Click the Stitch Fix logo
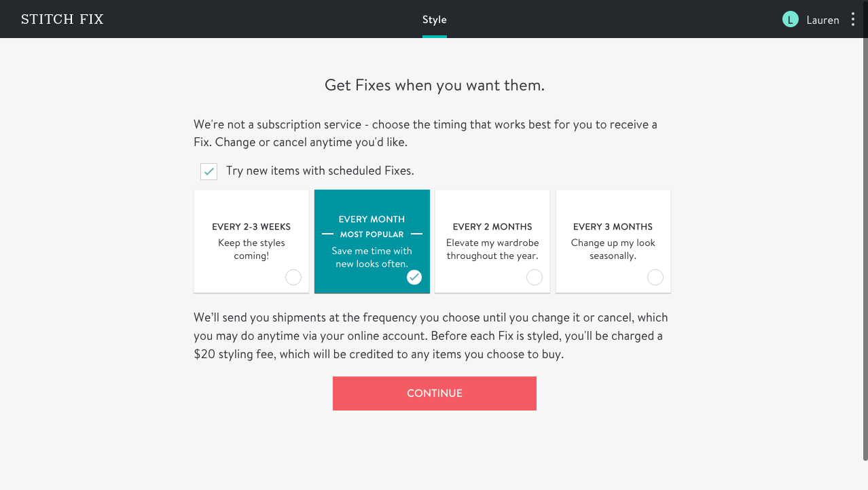Viewport: 868px width, 490px height. [62, 19]
